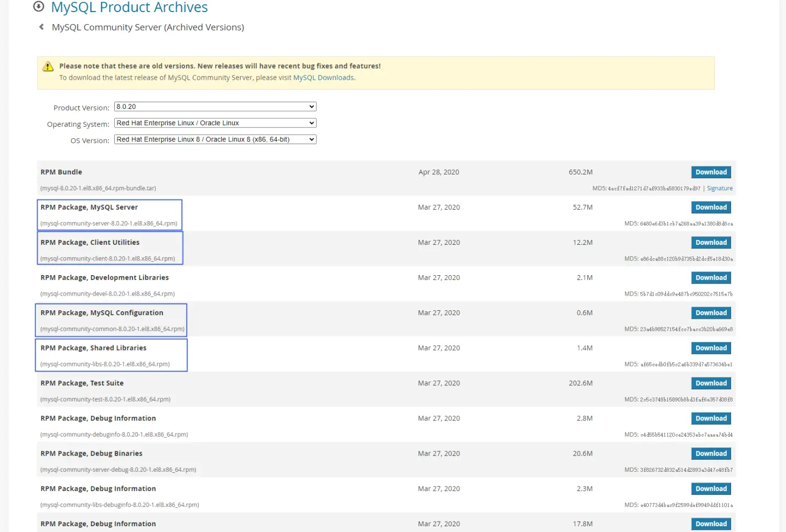Screen dimensions: 786x532
Task: Click the 20.6M size value
Action: (x=583, y=453)
